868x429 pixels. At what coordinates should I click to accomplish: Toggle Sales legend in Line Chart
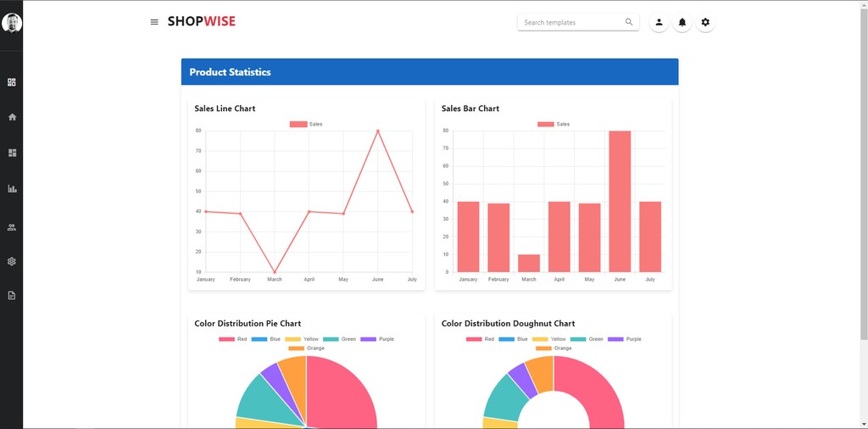pos(306,124)
